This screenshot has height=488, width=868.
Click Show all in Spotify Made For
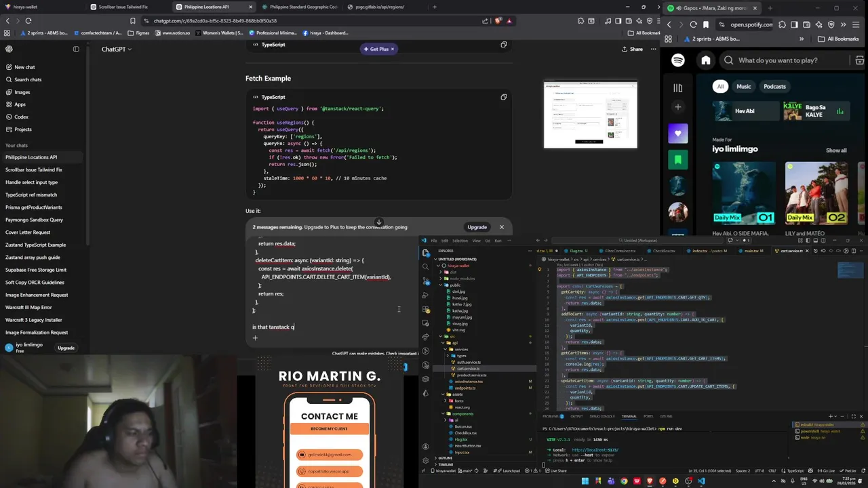point(836,150)
